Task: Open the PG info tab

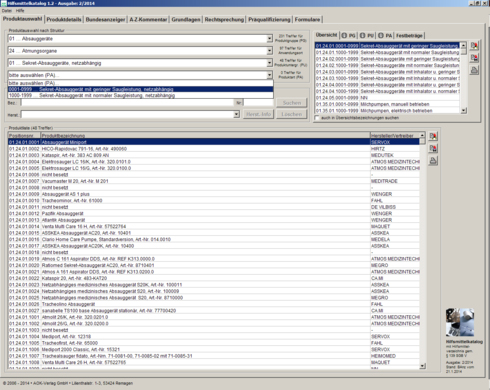Action: point(349,35)
